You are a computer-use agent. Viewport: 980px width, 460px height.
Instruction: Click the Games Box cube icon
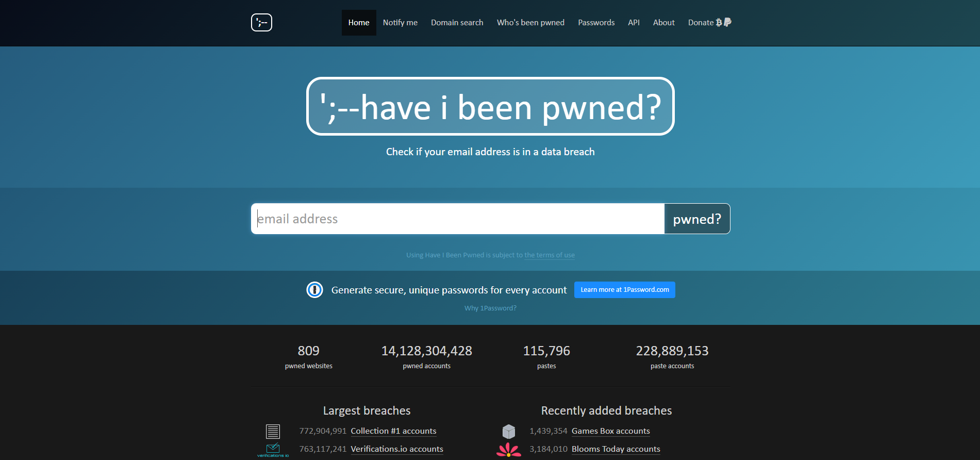pyautogui.click(x=509, y=431)
